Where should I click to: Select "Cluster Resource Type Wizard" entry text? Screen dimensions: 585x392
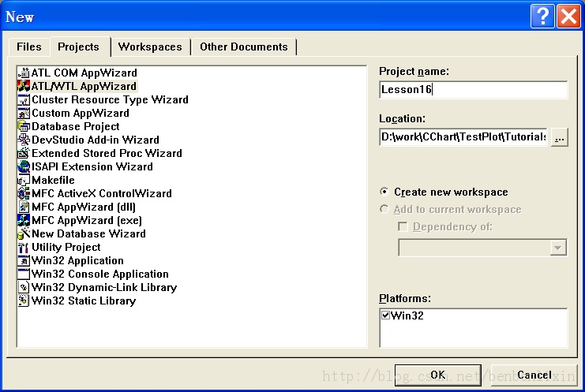(x=110, y=99)
